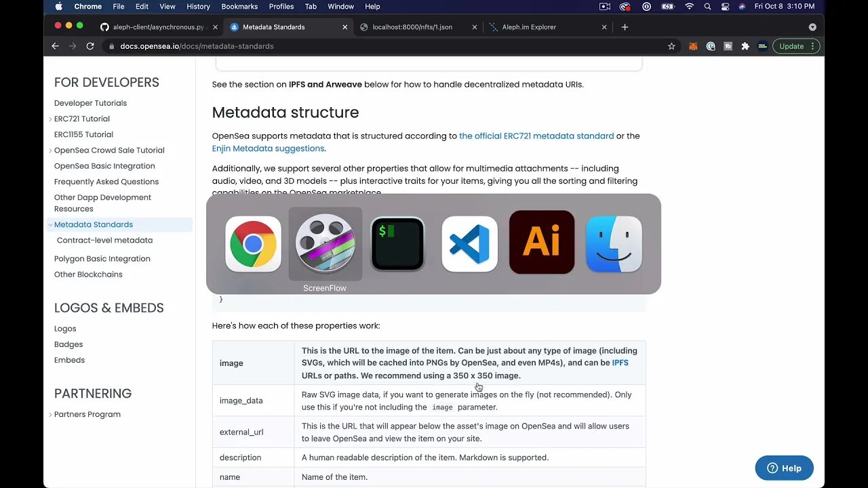Open the Help chat button

(785, 468)
